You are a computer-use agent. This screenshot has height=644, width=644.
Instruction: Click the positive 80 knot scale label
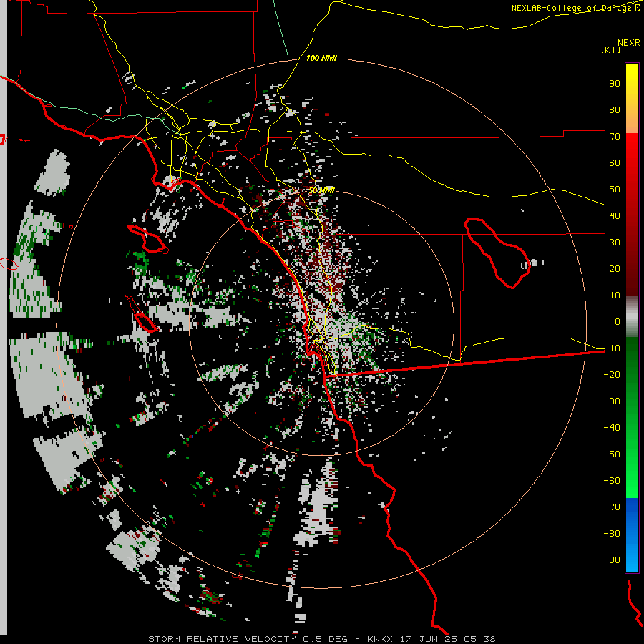tap(615, 110)
